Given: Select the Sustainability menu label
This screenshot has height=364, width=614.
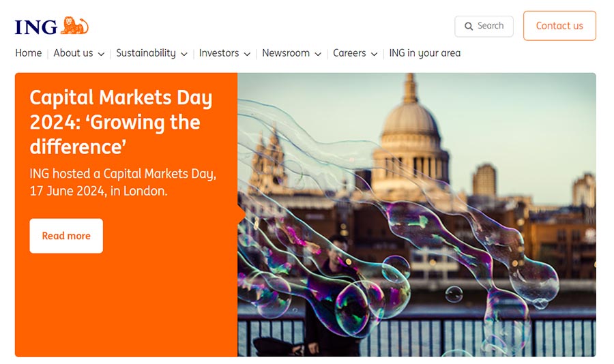Looking at the screenshot, I should 146,53.
